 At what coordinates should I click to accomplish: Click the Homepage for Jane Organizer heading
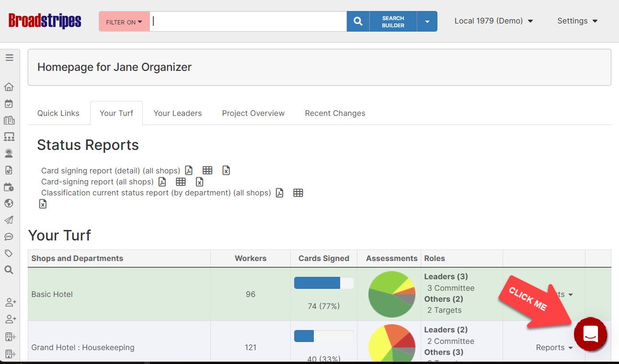point(115,68)
